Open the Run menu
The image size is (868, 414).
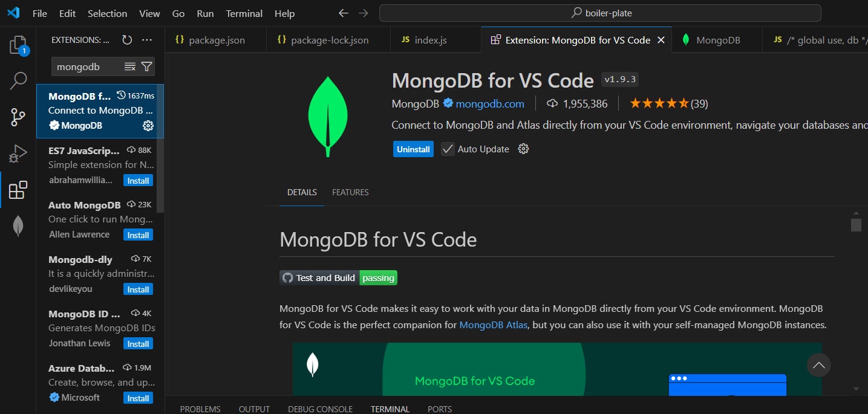(x=205, y=13)
